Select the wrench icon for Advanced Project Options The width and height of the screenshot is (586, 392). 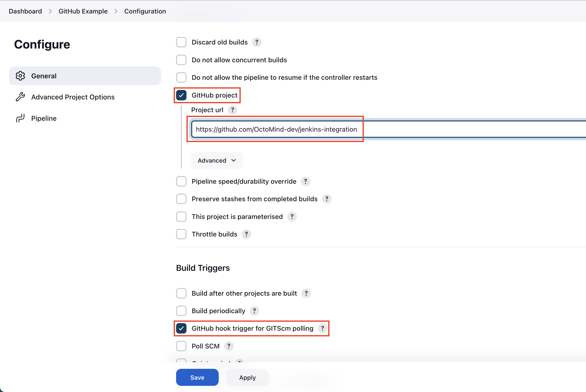coord(21,97)
